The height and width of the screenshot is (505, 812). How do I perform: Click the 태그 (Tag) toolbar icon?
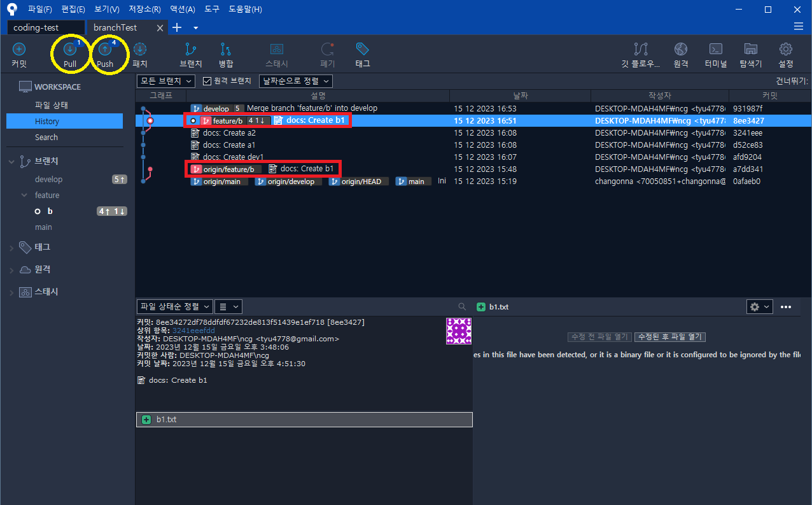[363, 54]
